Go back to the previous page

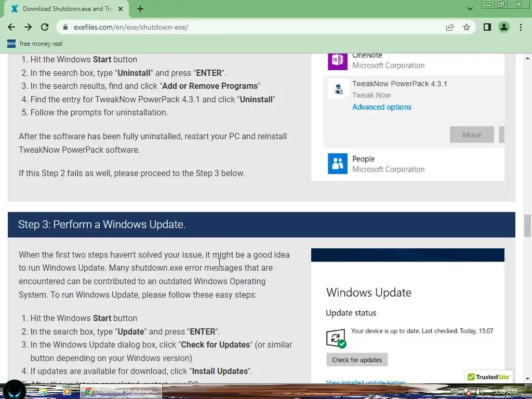(x=11, y=27)
